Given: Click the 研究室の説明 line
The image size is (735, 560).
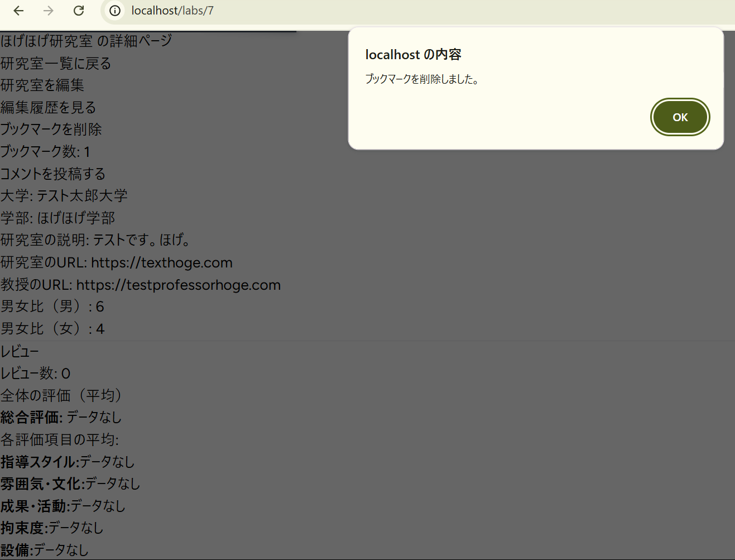Looking at the screenshot, I should tap(97, 240).
